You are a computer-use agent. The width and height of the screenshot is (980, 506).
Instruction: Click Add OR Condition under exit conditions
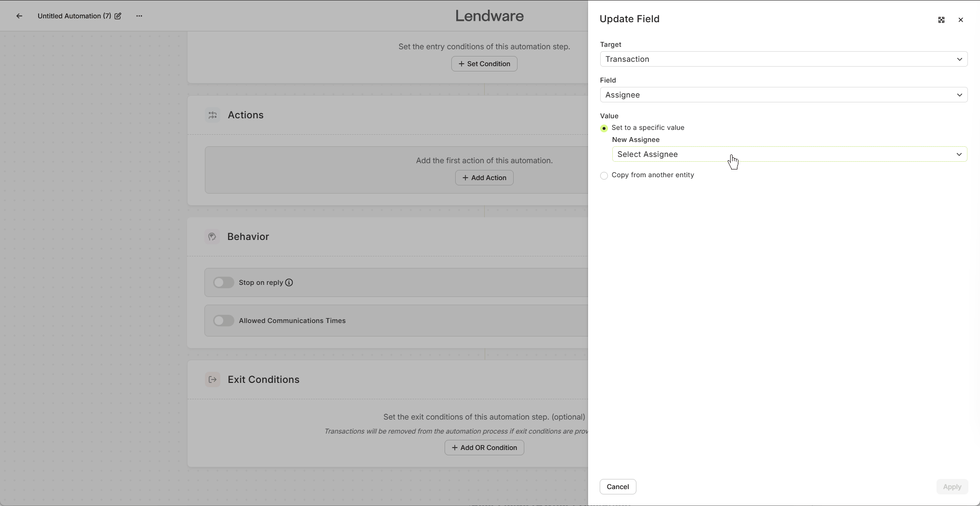coord(484,448)
